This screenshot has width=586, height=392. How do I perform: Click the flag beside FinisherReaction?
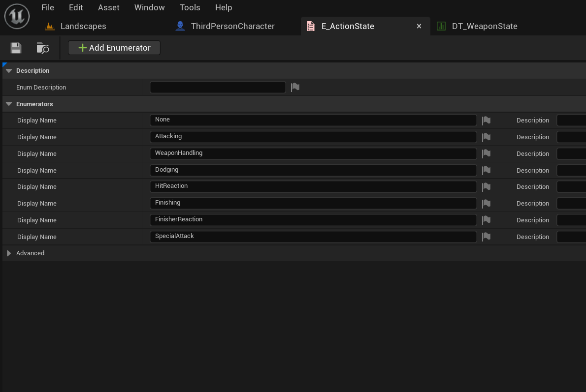coord(486,220)
